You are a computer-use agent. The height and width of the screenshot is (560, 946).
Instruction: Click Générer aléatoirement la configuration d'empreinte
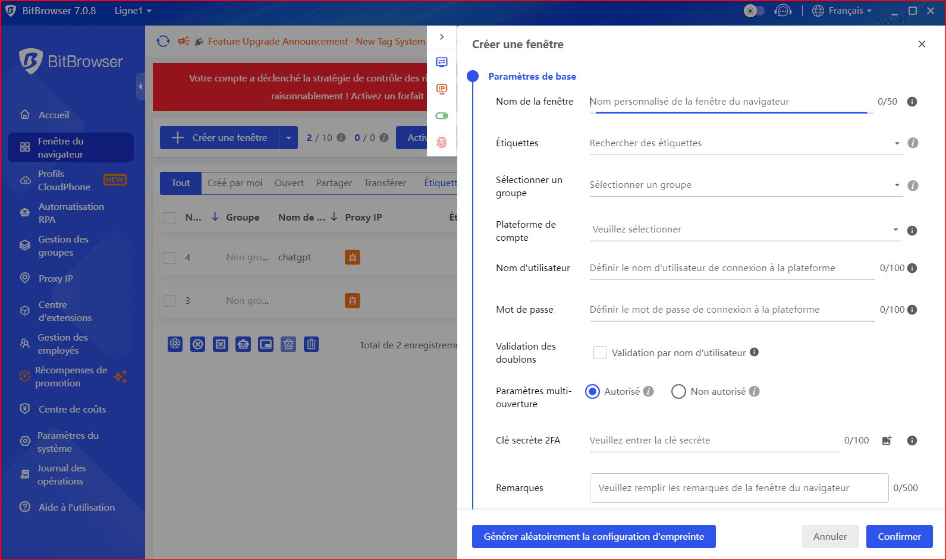[x=593, y=536]
